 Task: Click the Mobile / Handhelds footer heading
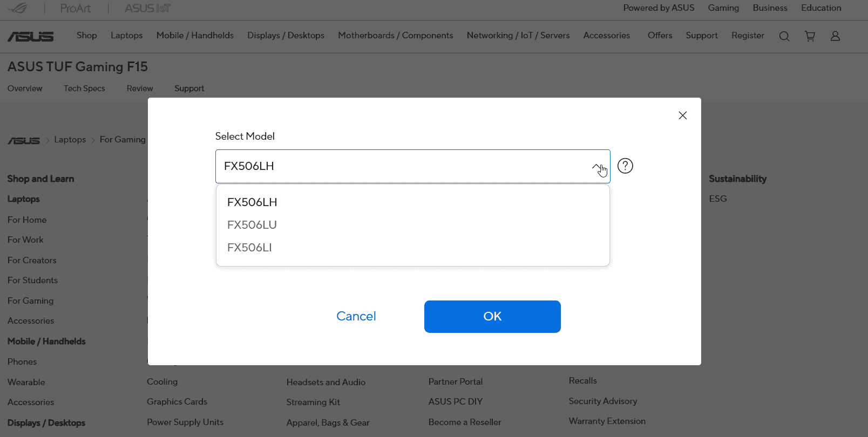46,342
